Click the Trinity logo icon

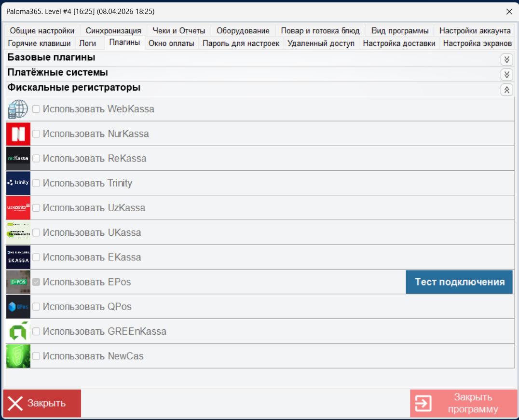18,183
